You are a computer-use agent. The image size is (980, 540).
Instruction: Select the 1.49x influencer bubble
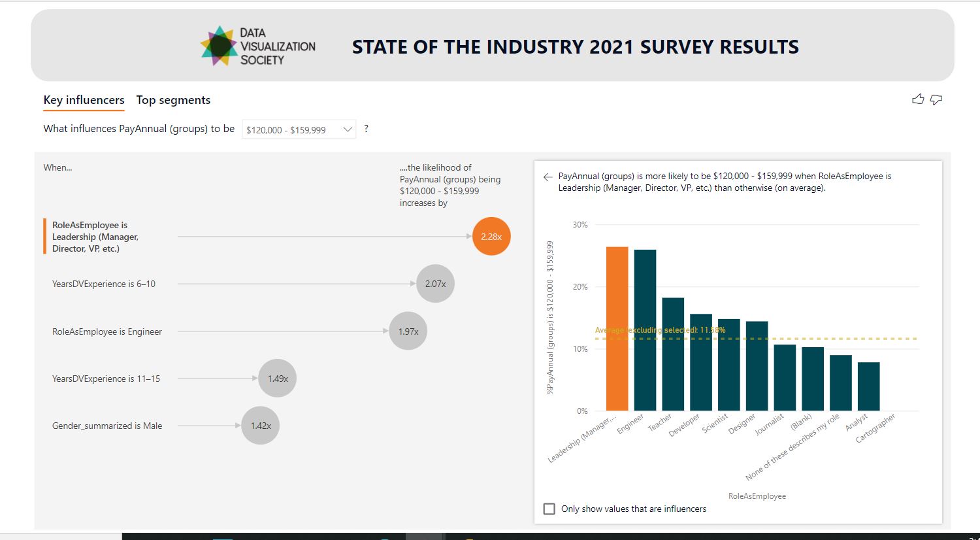(x=278, y=379)
